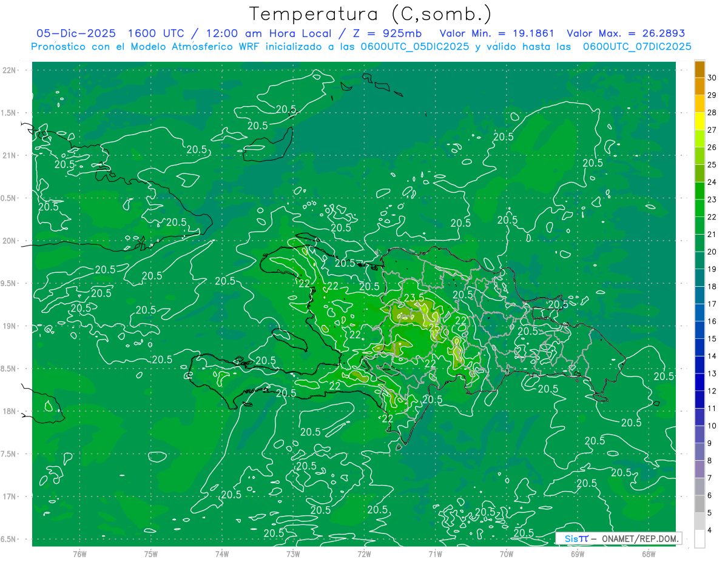Click the '18' label on the color scale
This screenshot has height=562, width=728.
[712, 286]
